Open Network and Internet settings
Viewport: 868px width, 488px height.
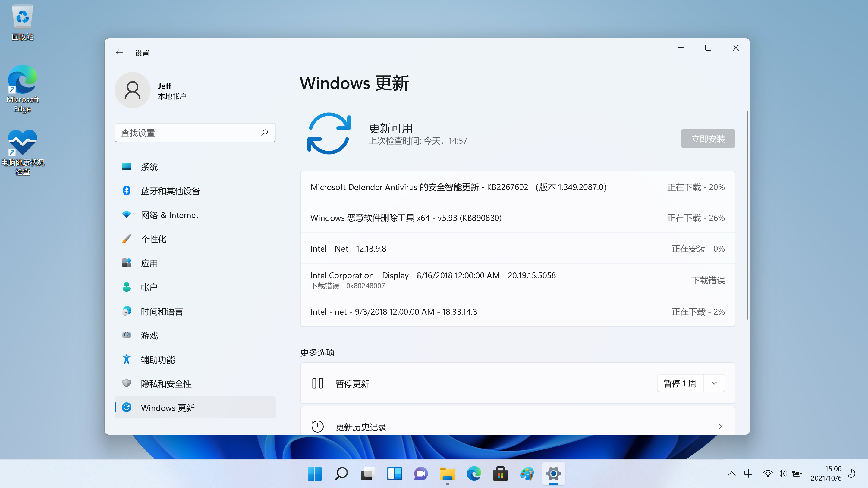(x=170, y=214)
